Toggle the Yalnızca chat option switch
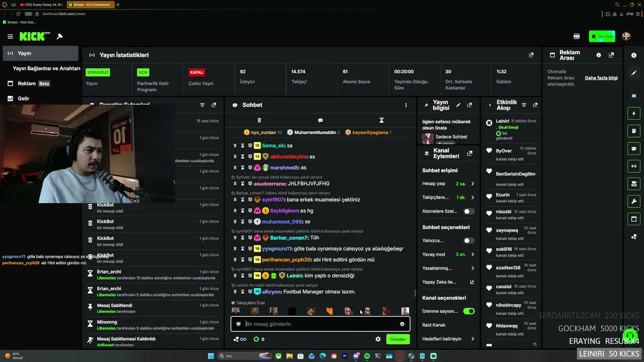The width and height of the screenshot is (644, 362). 468,241
